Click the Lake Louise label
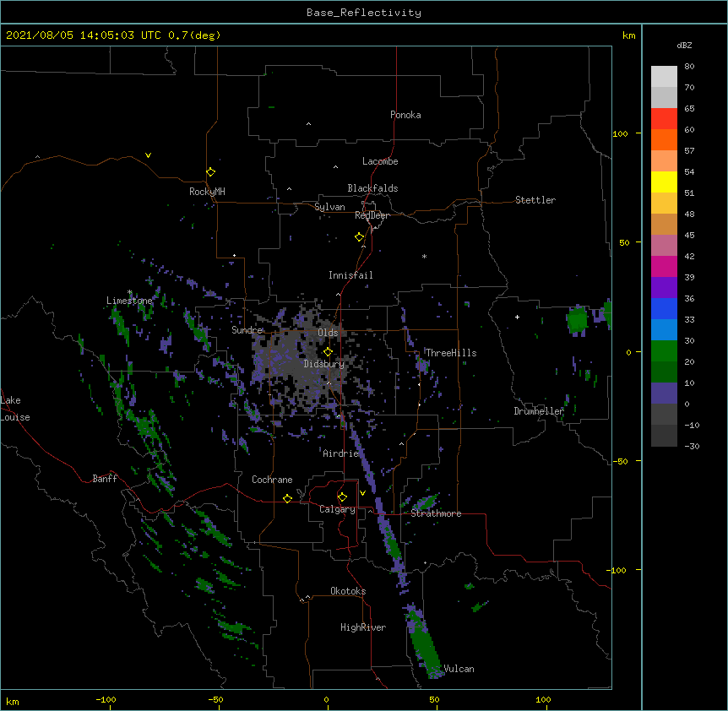728x711 pixels. coord(15,409)
